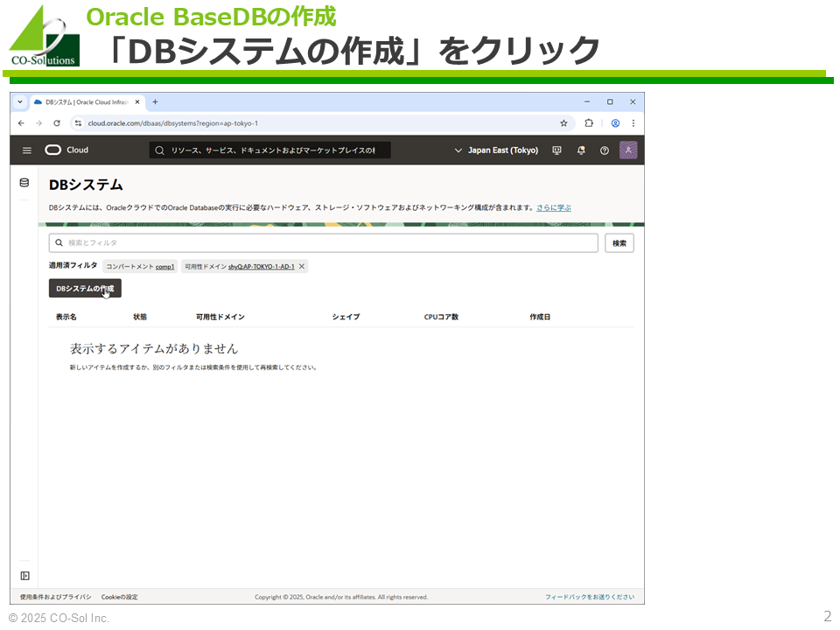This screenshot has width=840, height=630.
Task: Open the Japan East (Tokyo) region dropdown
Action: pyautogui.click(x=496, y=150)
